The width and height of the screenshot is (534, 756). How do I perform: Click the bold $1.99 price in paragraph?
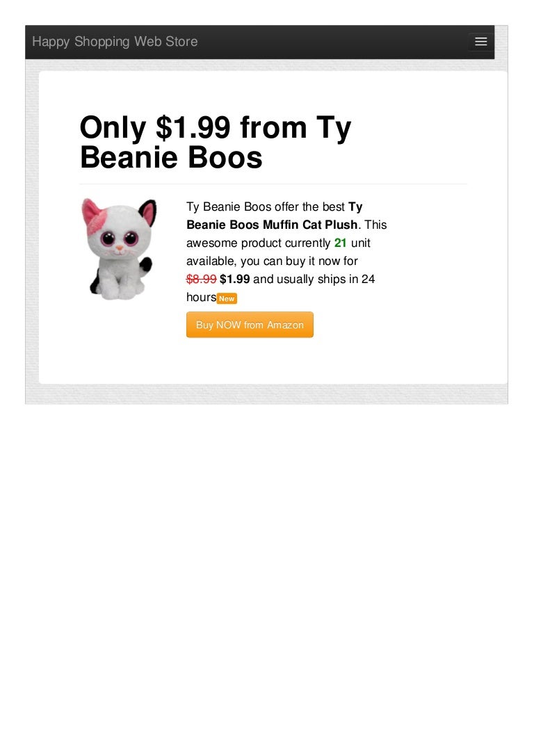235,279
